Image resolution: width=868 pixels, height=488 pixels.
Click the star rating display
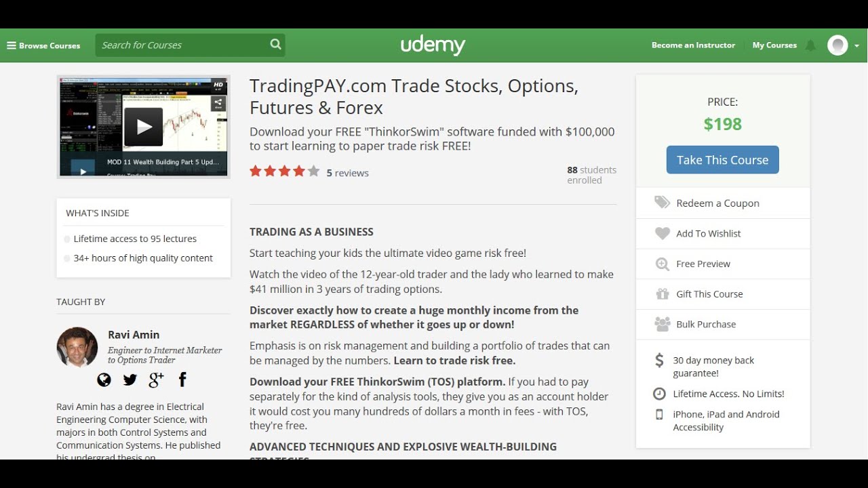pyautogui.click(x=284, y=171)
